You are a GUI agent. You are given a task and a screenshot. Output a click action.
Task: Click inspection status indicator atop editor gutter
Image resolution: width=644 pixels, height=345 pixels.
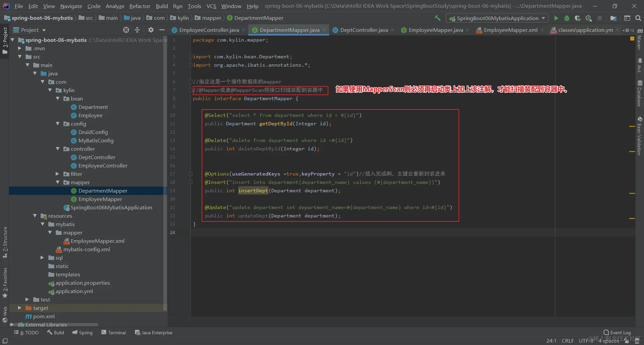click(x=632, y=39)
